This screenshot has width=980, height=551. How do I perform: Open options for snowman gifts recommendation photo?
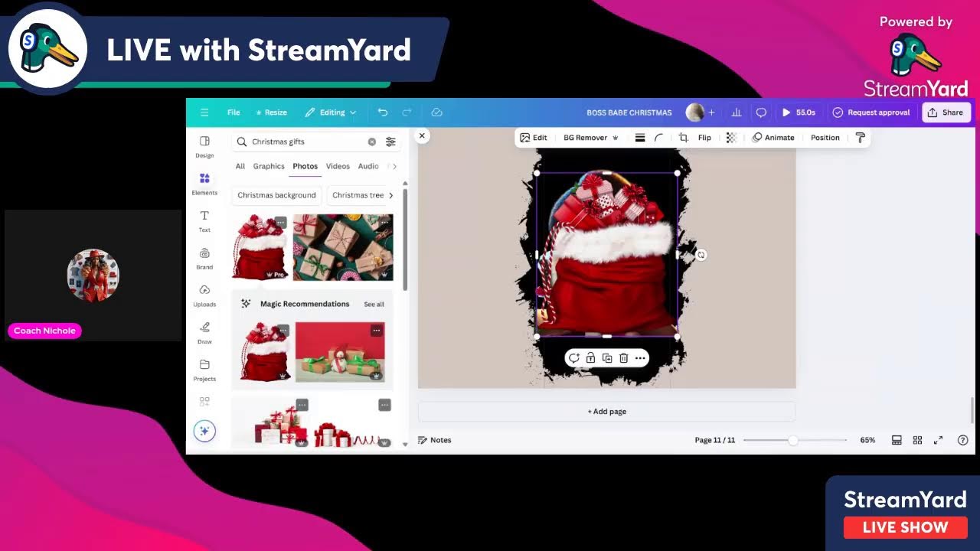click(x=376, y=331)
